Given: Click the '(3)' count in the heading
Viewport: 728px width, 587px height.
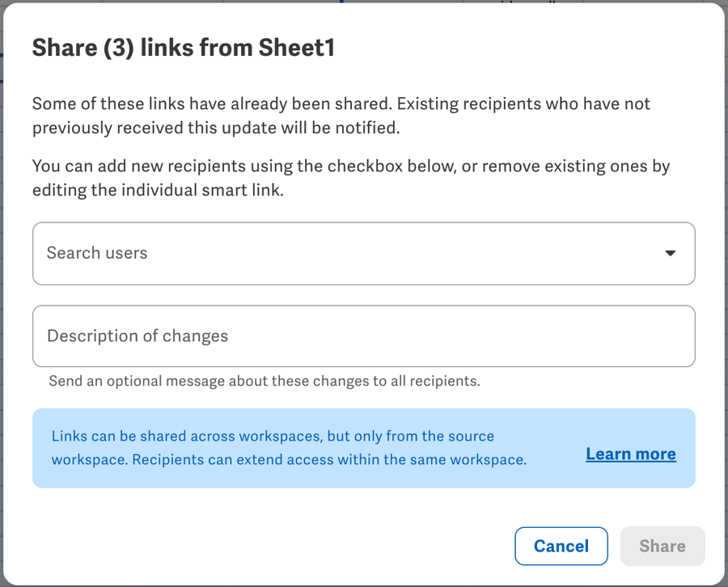Looking at the screenshot, I should pos(118,49).
